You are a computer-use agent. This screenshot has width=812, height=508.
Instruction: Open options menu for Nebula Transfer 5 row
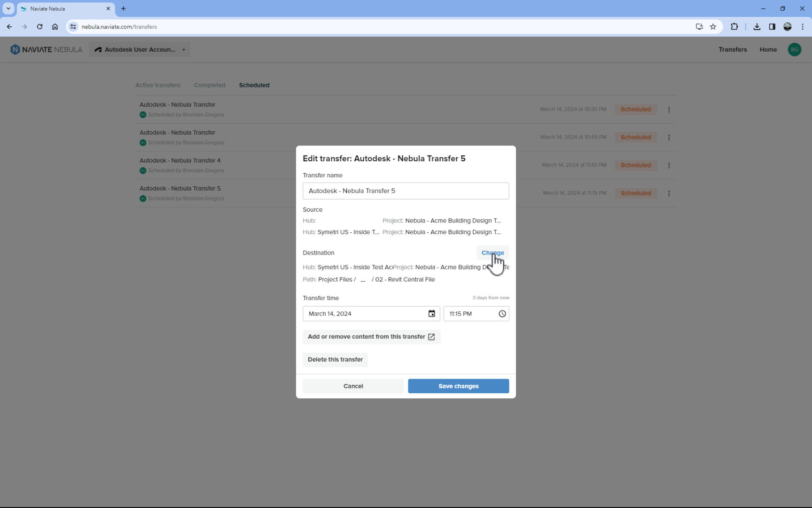(669, 193)
